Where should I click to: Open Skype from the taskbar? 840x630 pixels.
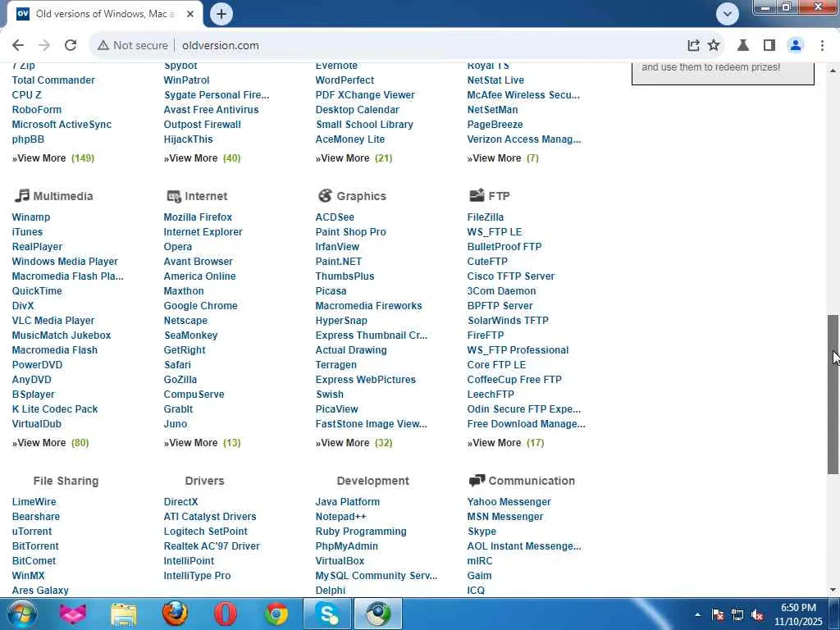[x=327, y=614]
